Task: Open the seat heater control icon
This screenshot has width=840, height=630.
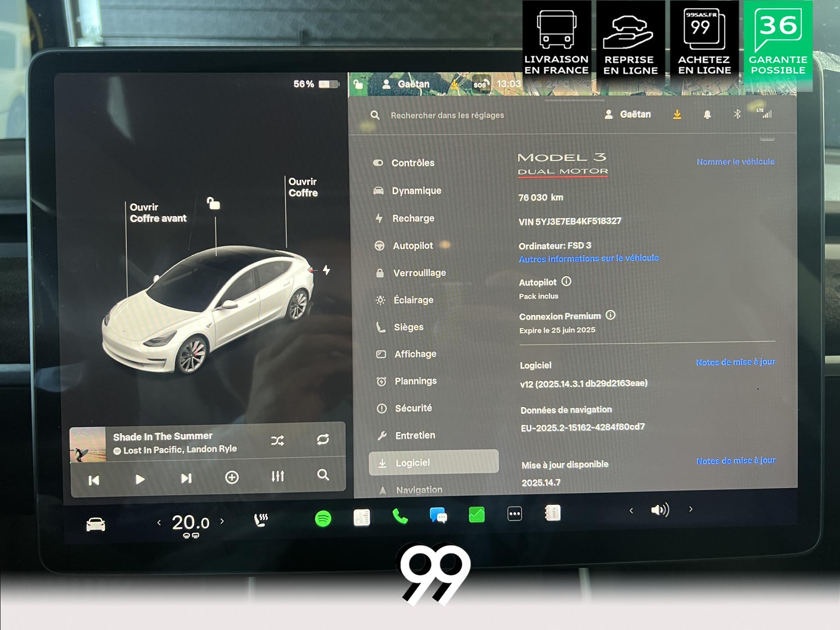Action: pyautogui.click(x=261, y=520)
